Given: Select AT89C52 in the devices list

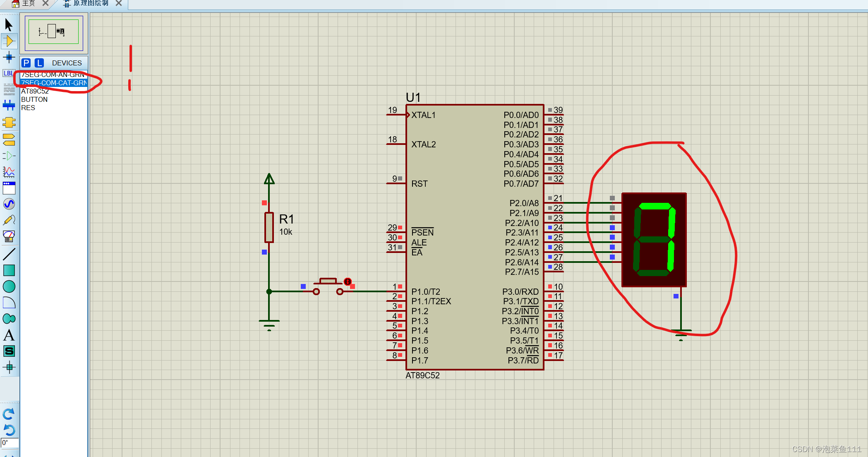Looking at the screenshot, I should 35,91.
